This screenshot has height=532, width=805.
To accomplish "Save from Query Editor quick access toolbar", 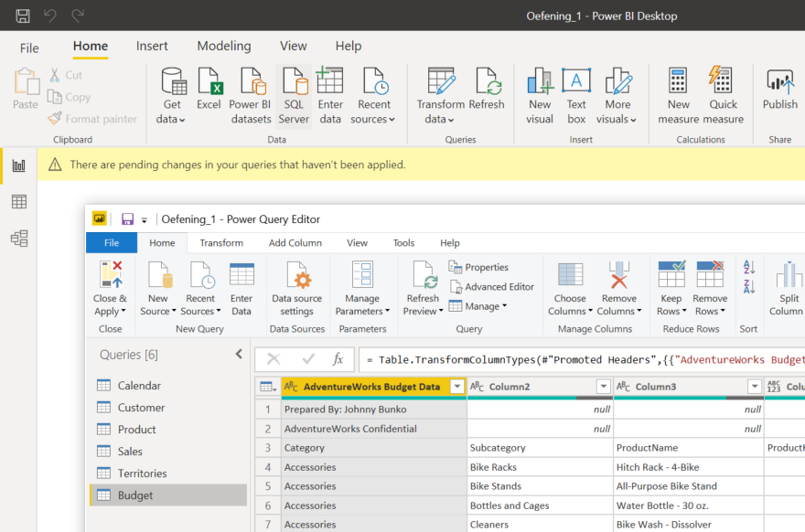I will point(127,219).
